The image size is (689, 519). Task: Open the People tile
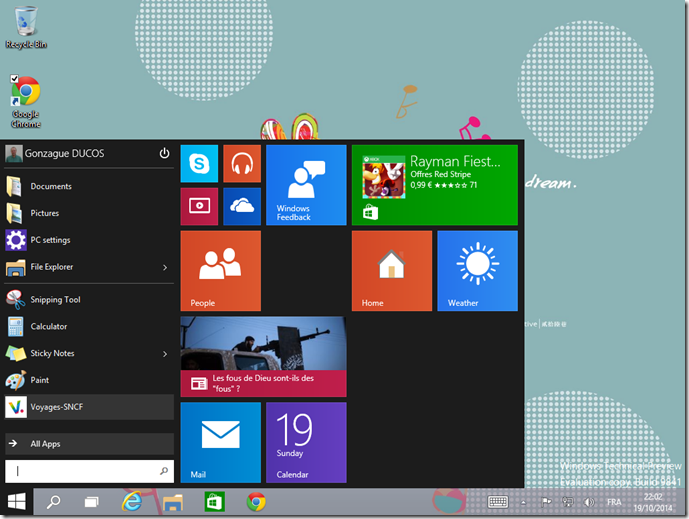221,271
